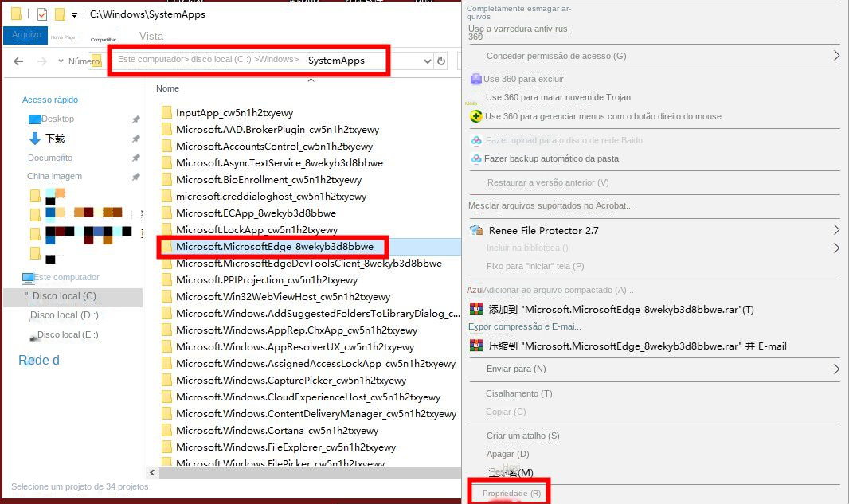Choose Use 360 para excluir
The width and height of the screenshot is (849, 504).
click(x=523, y=79)
